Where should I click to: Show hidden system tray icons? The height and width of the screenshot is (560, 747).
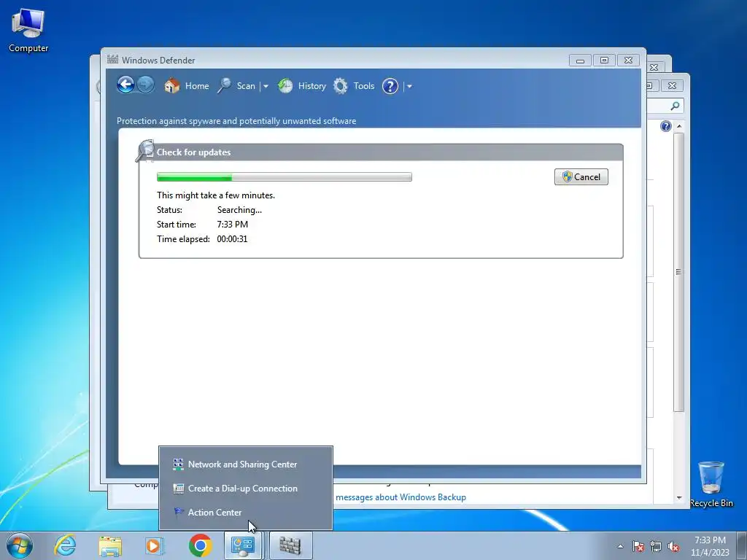(620, 547)
